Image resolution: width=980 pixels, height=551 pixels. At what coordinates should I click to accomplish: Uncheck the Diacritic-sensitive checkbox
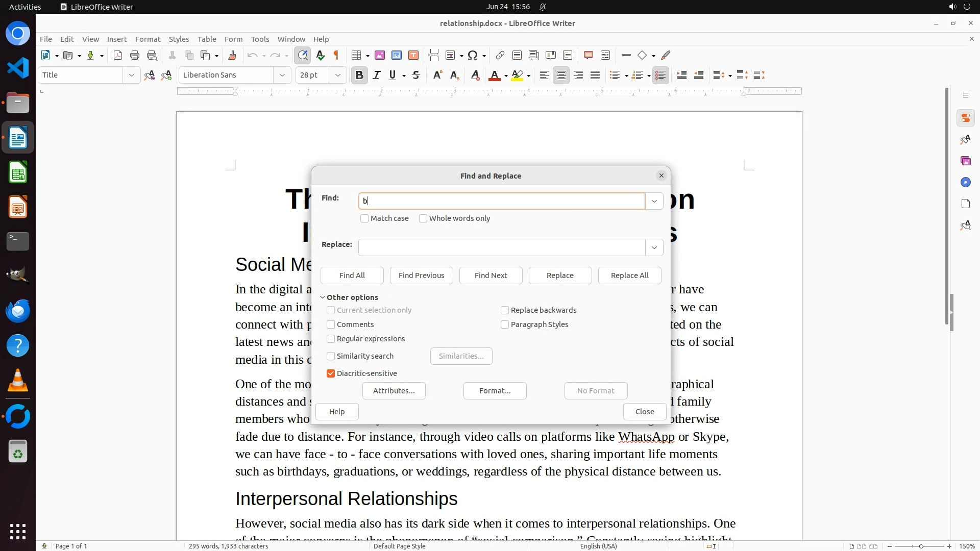coord(331,373)
